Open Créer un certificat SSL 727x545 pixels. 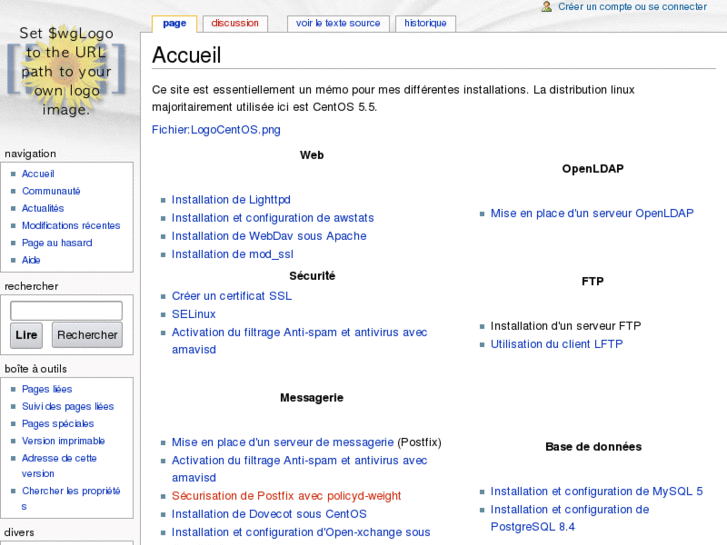[232, 295]
